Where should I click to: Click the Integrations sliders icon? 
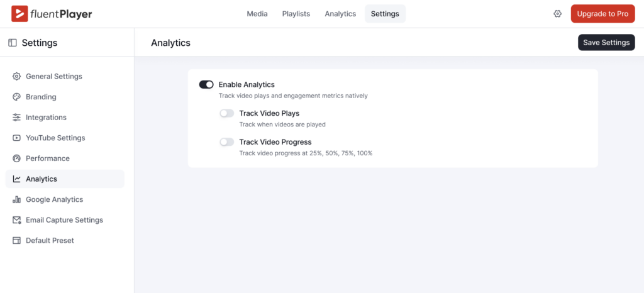pos(17,118)
